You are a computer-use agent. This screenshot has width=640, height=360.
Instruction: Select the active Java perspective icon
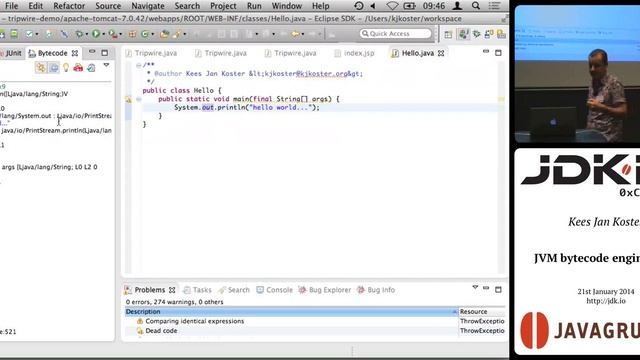[x=463, y=34]
